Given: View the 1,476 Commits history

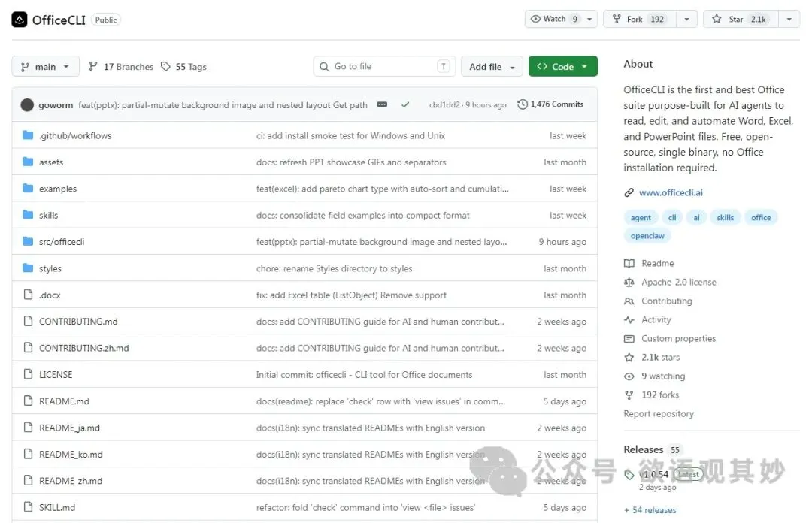Looking at the screenshot, I should click(x=550, y=104).
